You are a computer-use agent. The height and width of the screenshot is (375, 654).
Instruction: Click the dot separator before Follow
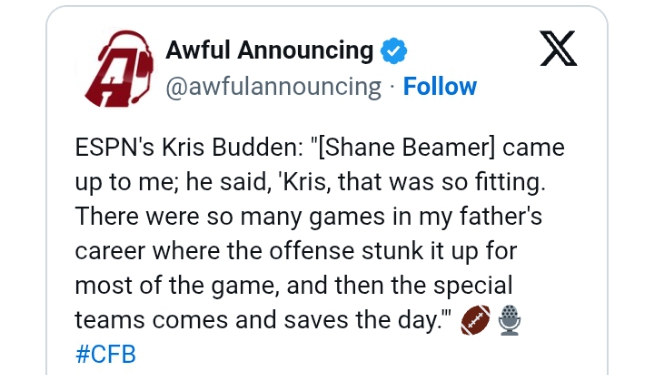(392, 88)
